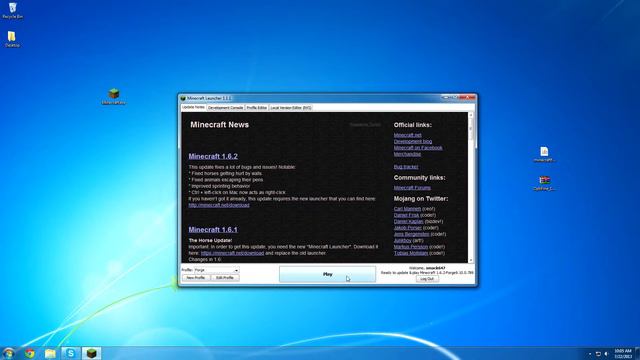Follow the http minecraft.net/download link under 1.6.2
This screenshot has height=360, width=640.
219,205
